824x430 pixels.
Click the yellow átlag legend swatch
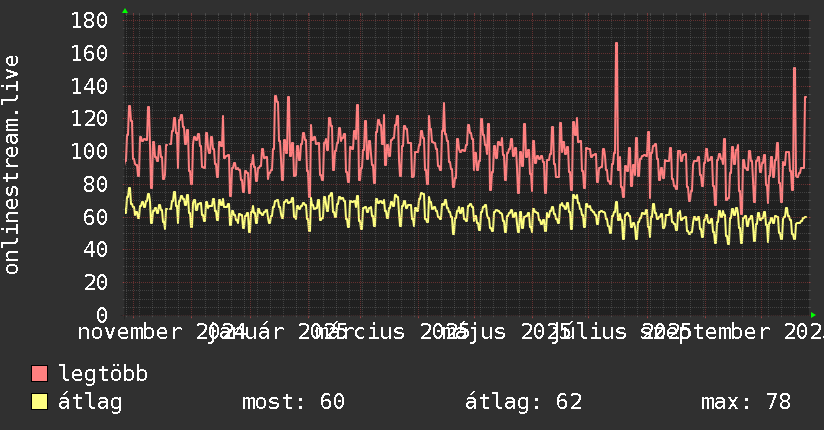[39, 402]
